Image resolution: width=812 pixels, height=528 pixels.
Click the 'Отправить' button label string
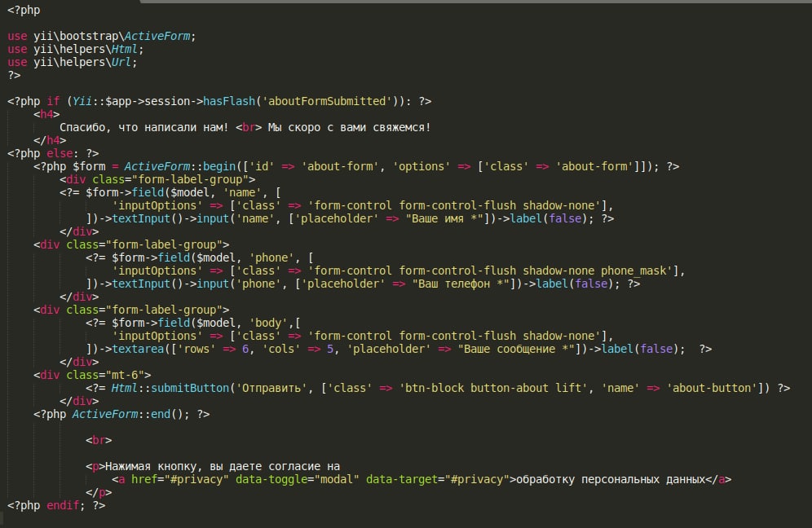point(271,388)
